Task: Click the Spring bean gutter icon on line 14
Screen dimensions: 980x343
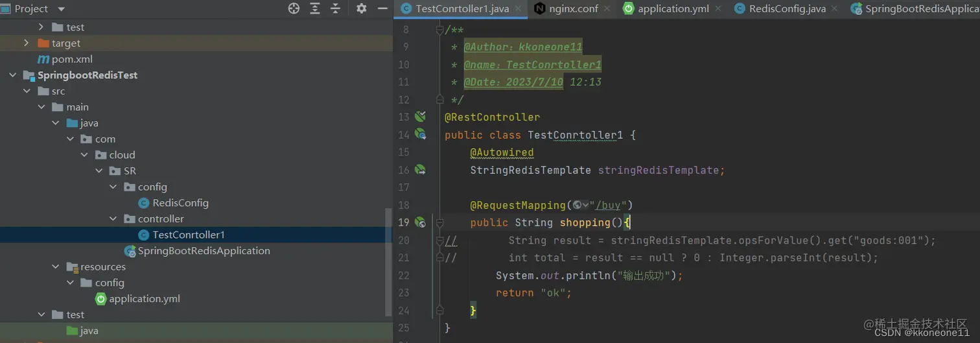Action: (x=421, y=134)
